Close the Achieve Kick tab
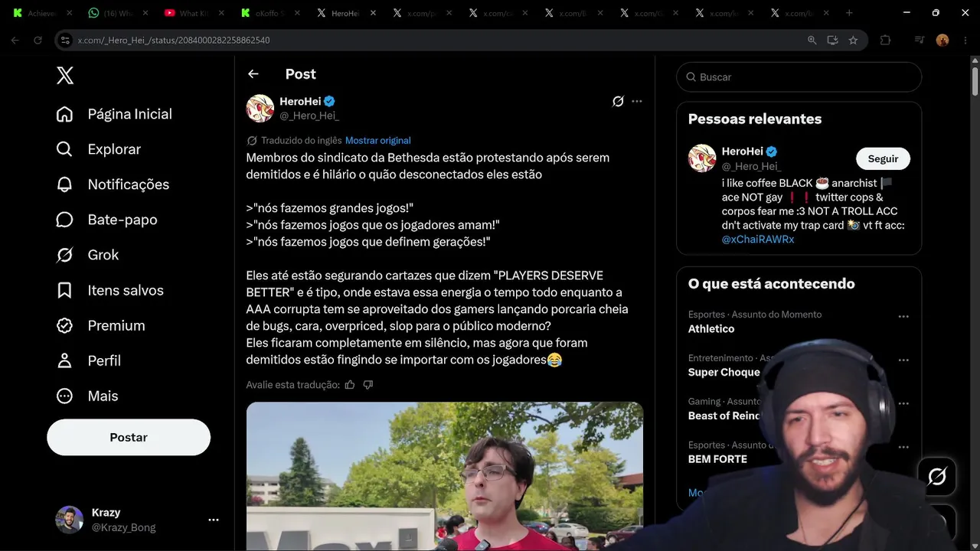980x551 pixels. (69, 13)
